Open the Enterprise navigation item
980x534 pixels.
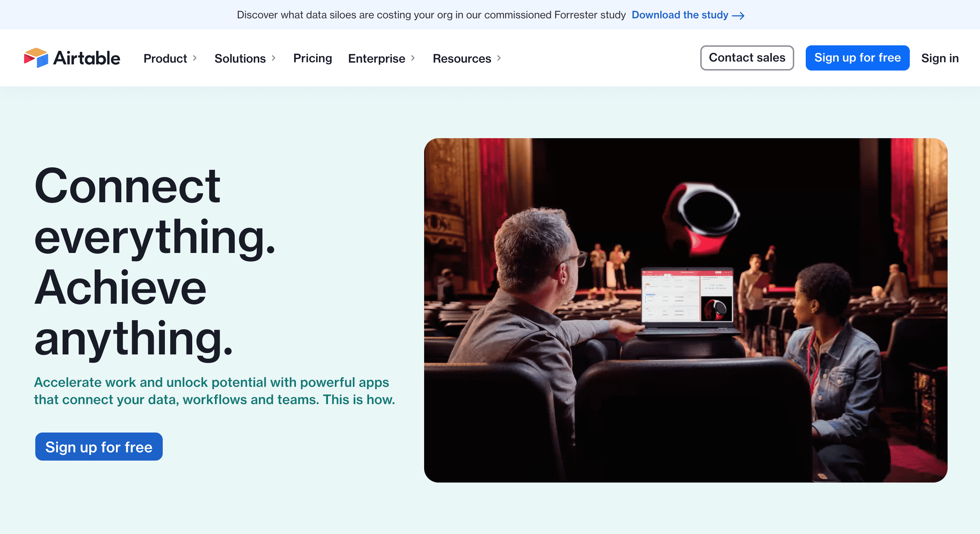(x=377, y=58)
